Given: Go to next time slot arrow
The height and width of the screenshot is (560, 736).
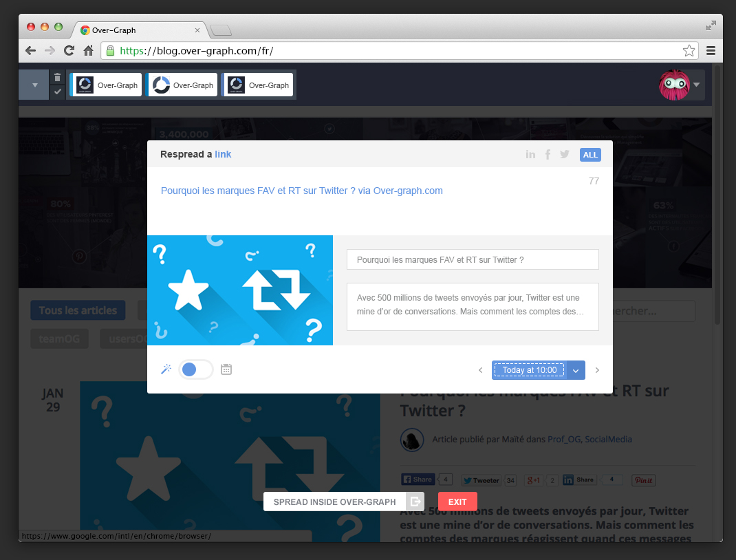Looking at the screenshot, I should point(597,370).
